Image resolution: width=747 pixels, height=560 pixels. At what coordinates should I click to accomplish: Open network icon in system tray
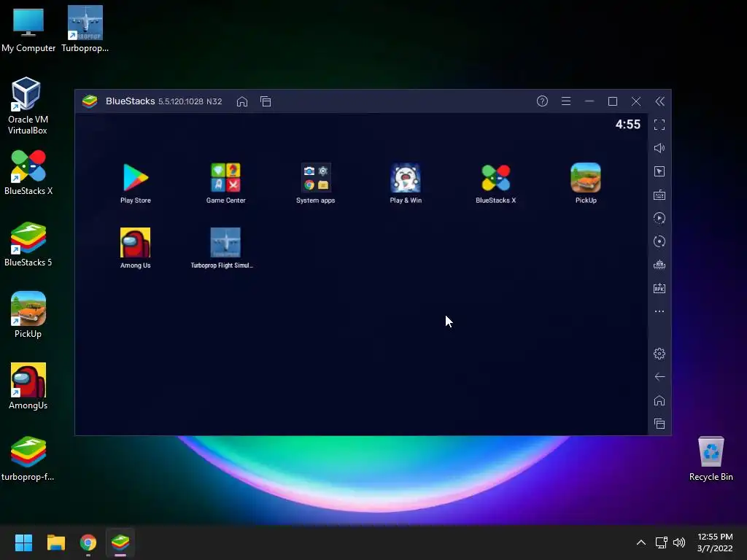tap(661, 542)
